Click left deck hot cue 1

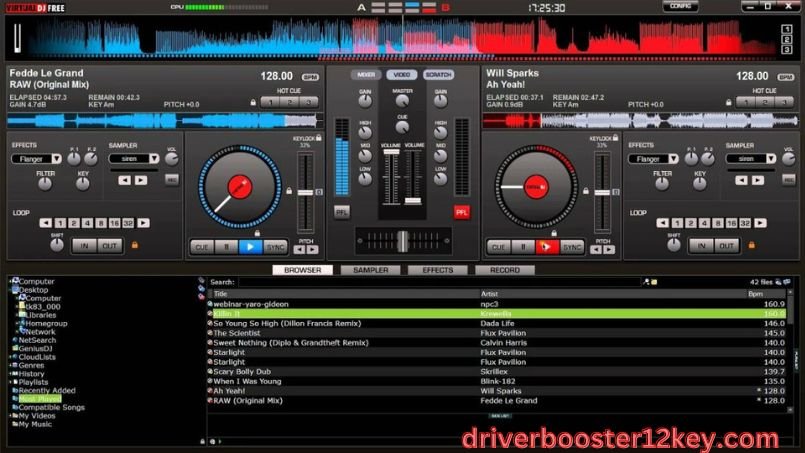[271, 102]
